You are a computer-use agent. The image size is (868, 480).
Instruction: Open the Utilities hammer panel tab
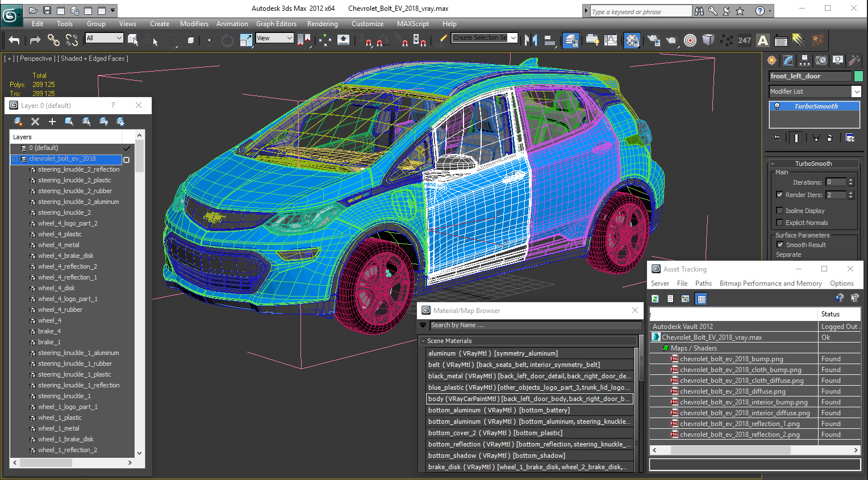(x=854, y=60)
